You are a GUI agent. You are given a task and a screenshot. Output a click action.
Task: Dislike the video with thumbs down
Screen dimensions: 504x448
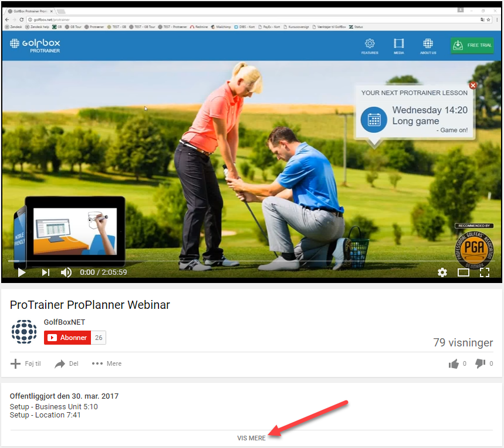click(480, 364)
